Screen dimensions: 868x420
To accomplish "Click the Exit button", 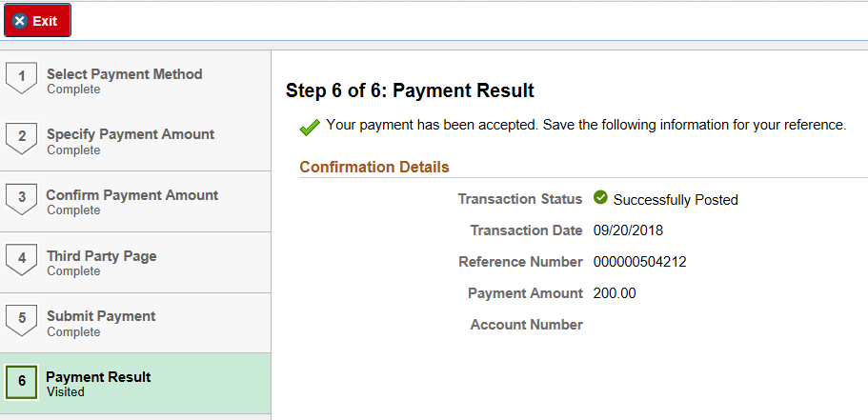I will pyautogui.click(x=37, y=20).
